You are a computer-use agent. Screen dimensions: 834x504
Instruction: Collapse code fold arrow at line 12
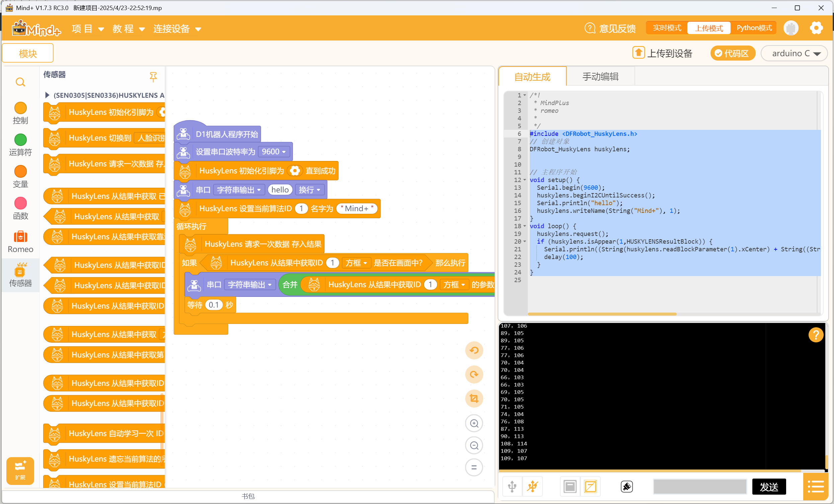525,180
